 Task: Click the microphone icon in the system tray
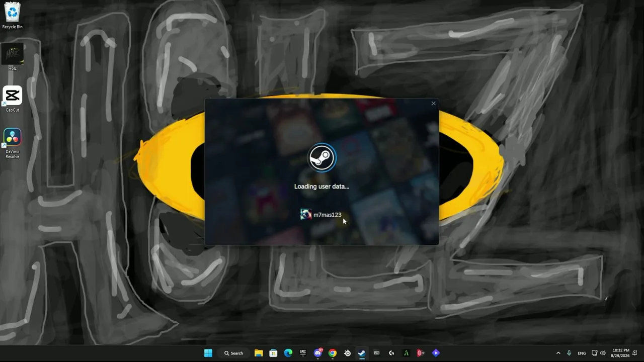[569, 353]
